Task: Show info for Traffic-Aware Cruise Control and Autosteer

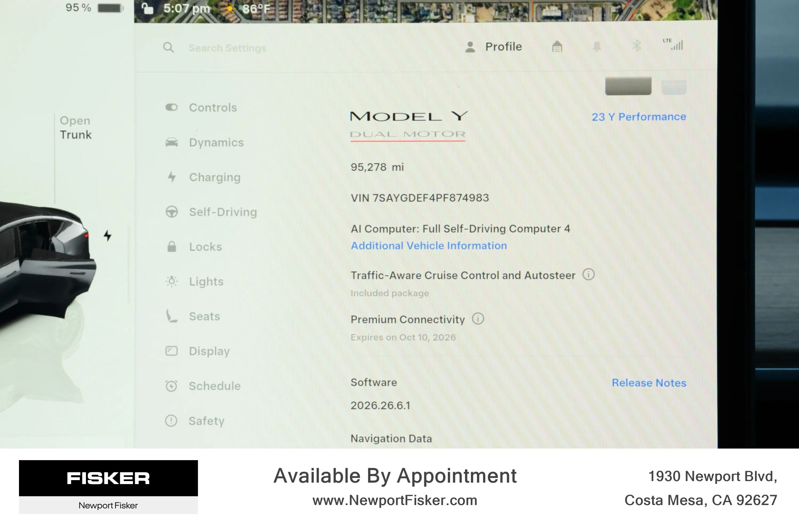Action: coord(589,274)
